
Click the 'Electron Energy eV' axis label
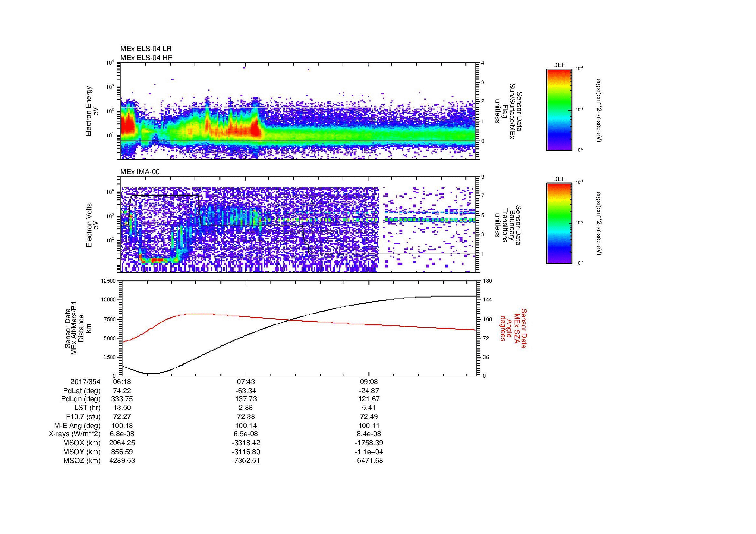92,111
